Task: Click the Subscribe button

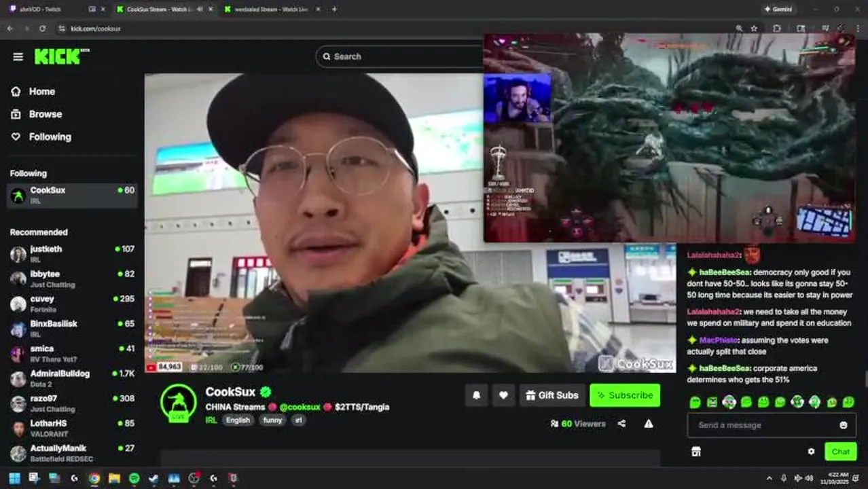Action: pyautogui.click(x=625, y=395)
